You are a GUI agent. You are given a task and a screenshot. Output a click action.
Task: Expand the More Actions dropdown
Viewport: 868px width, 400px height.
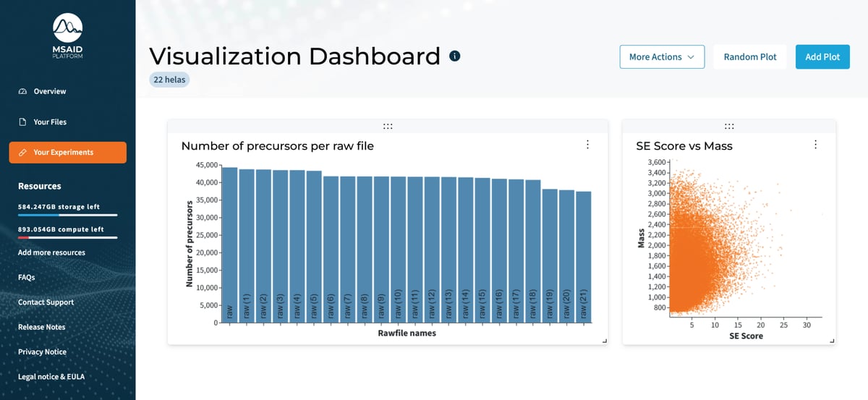tap(662, 57)
